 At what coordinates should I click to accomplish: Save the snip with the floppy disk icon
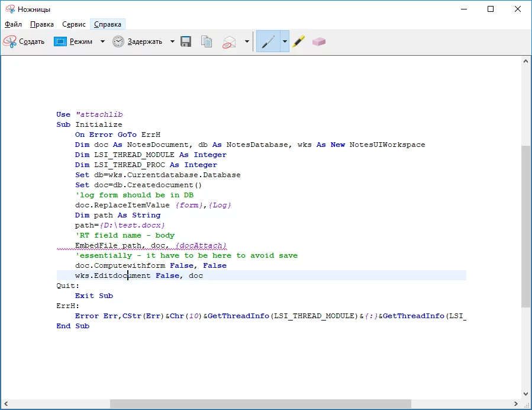tap(186, 41)
